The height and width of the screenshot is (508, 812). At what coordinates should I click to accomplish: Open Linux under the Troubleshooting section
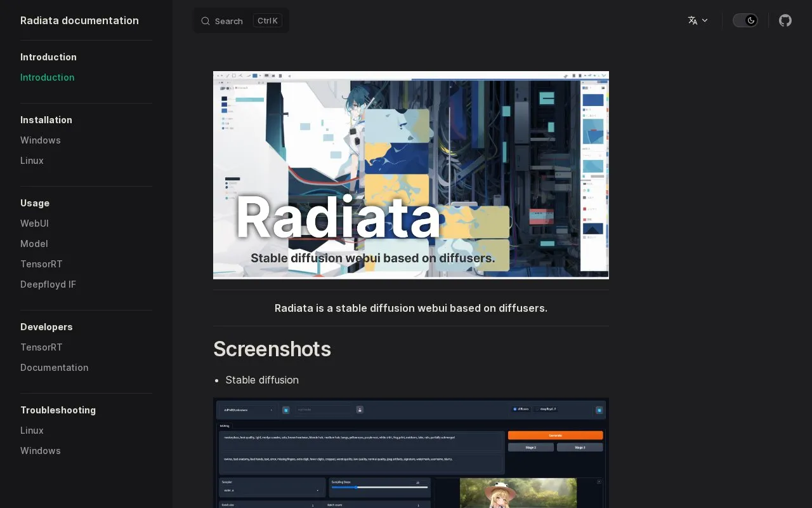pos(32,431)
